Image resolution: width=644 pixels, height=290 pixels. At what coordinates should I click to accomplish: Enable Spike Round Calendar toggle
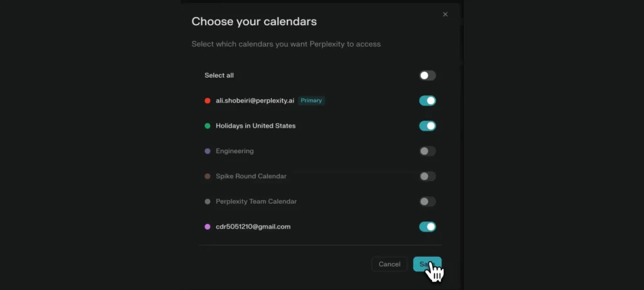[x=428, y=176]
